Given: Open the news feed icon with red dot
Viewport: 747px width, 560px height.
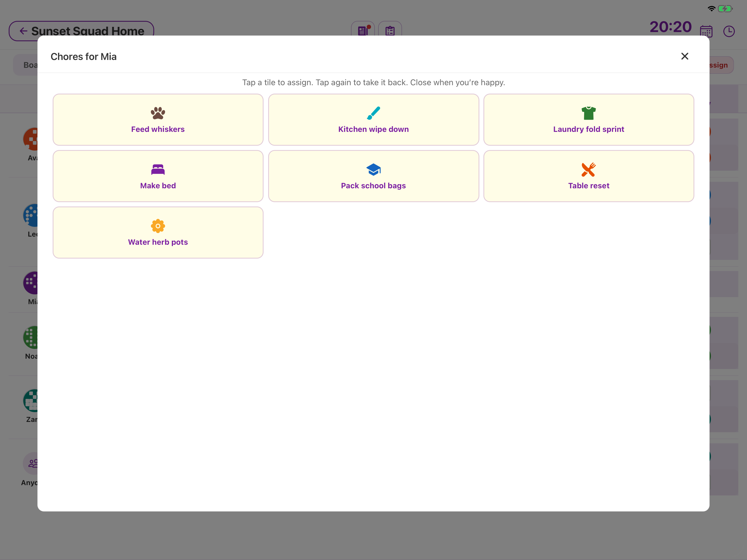Looking at the screenshot, I should coord(363,29).
